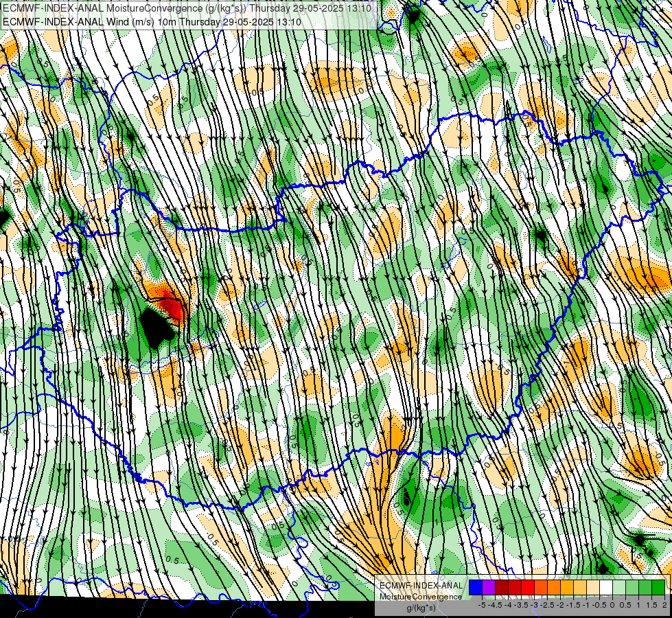Click the legend unit 'g/(kg*s)'
This screenshot has height=618, width=672.
point(421,608)
